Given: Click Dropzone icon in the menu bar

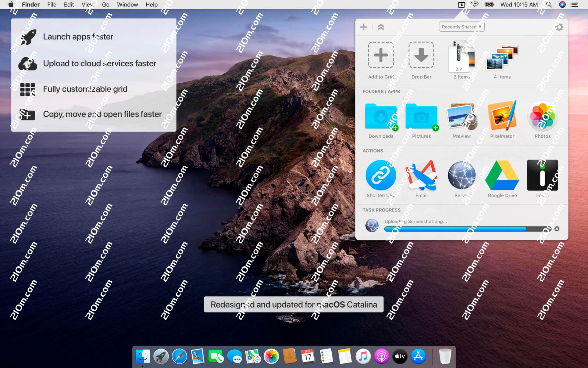Looking at the screenshot, I should point(461,5).
